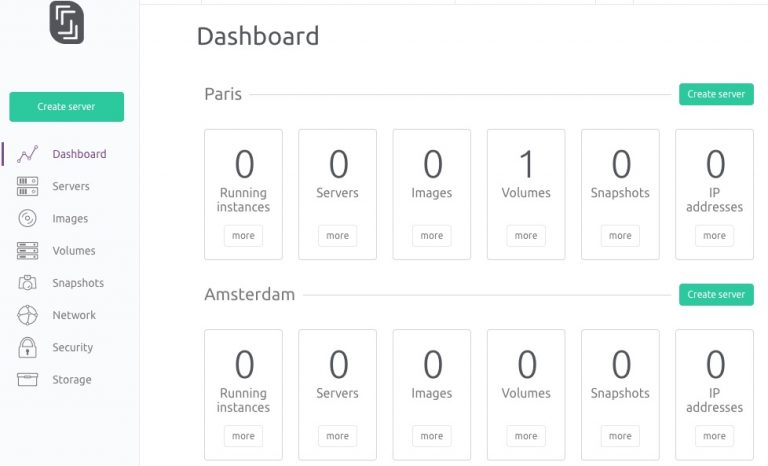Open more under Paris Volumes card
This screenshot has height=466, width=768.
click(526, 236)
